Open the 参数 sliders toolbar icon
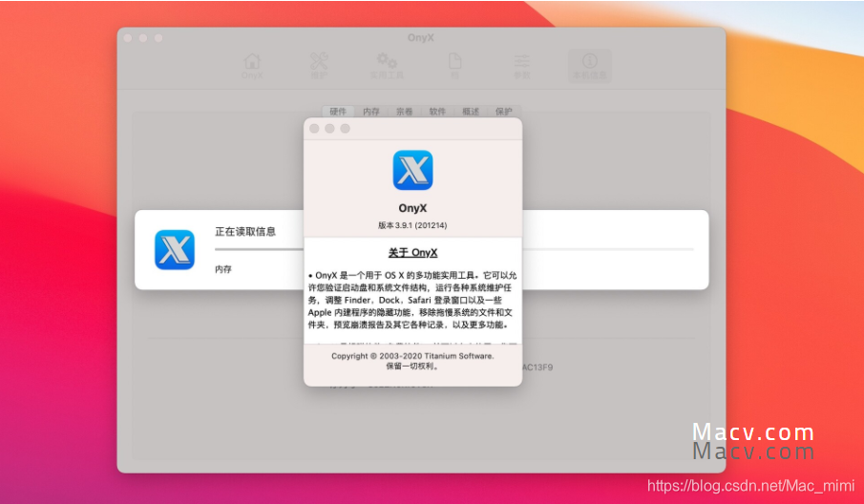Viewport: 864px width, 504px height. click(x=521, y=66)
